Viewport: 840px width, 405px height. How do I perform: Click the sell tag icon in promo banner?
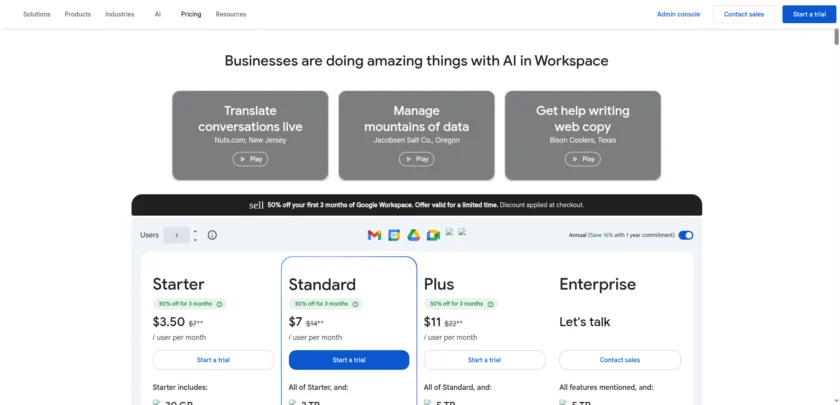pyautogui.click(x=257, y=205)
